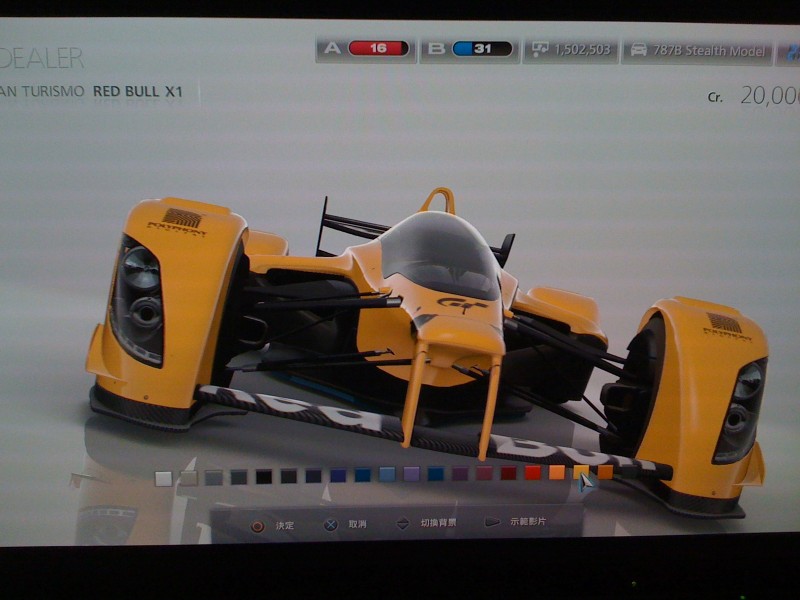Screen dimensions: 800x600
Task: Play demo video with 示範影片 button
Action: (x=515, y=521)
